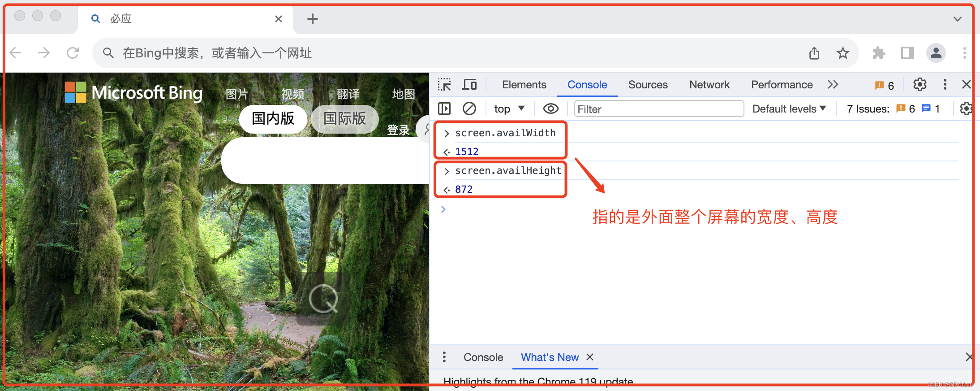Click the Microsoft Bing logo
This screenshot has height=391, width=980.
coord(133,93)
